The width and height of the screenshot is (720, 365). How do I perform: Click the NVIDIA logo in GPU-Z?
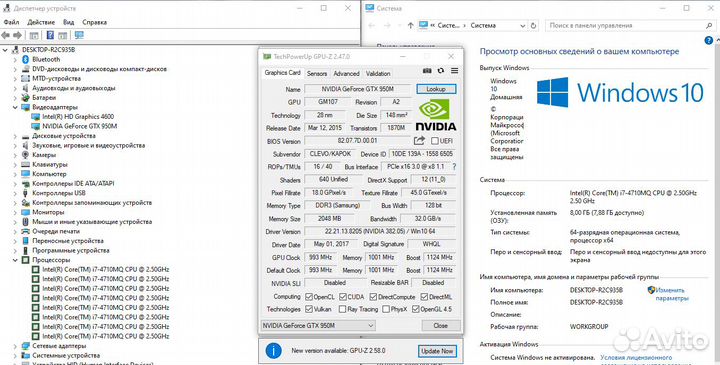tap(436, 115)
